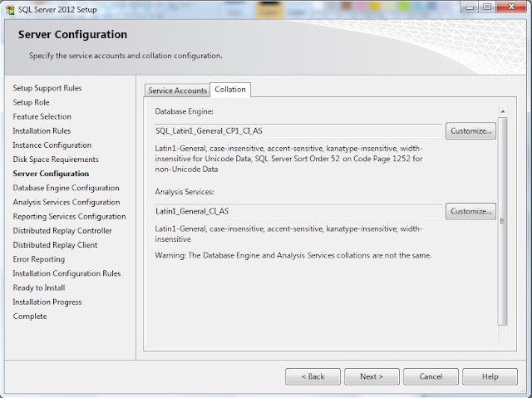Select the Ready to Install step

point(39,287)
